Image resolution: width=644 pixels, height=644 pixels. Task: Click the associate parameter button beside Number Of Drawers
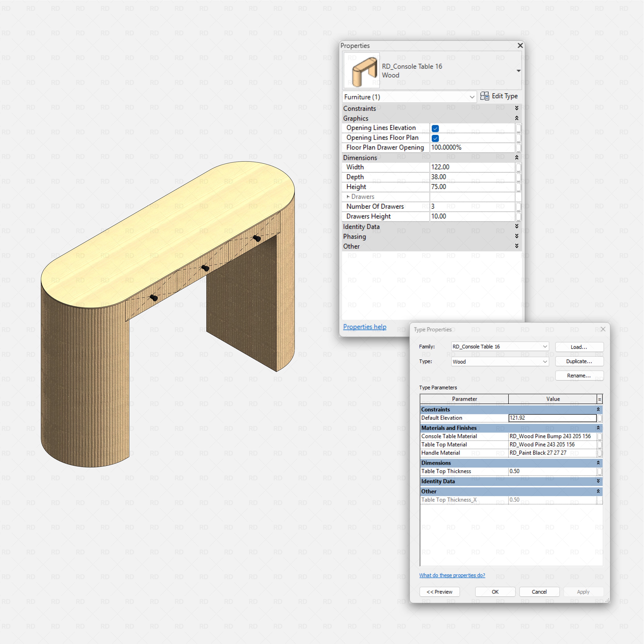tap(519, 207)
